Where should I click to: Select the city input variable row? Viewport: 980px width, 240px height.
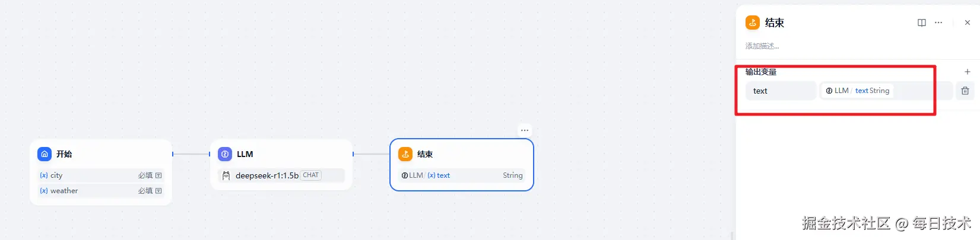tap(101, 175)
